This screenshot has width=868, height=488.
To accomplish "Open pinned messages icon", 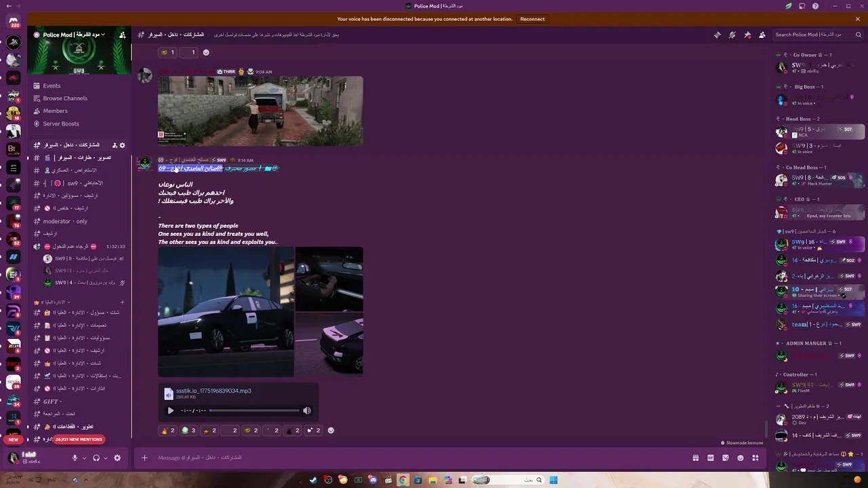I will click(747, 35).
